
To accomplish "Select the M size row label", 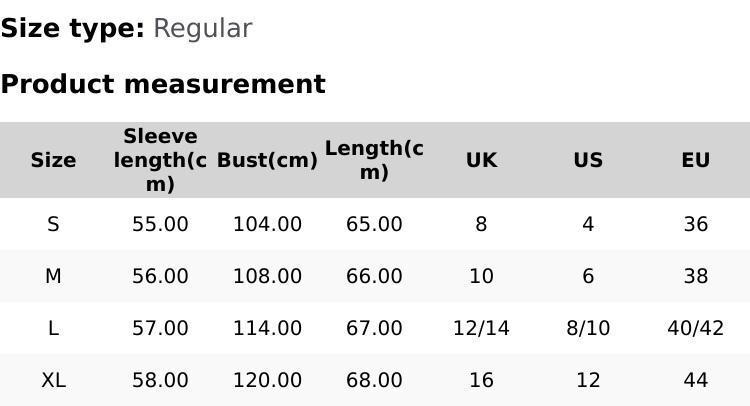I will pyautogui.click(x=53, y=276).
